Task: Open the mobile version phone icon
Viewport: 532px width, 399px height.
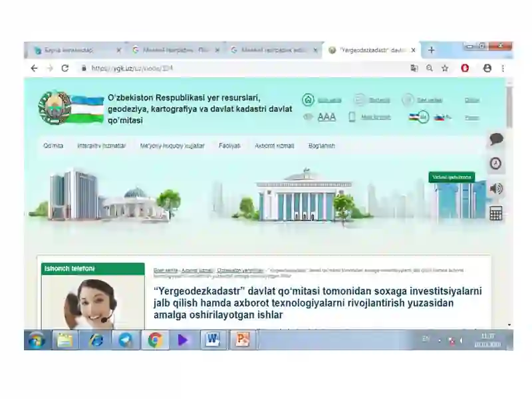Action: click(352, 117)
